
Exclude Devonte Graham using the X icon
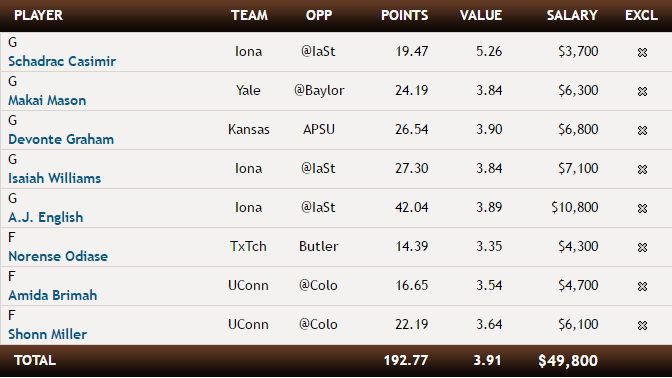(x=642, y=130)
